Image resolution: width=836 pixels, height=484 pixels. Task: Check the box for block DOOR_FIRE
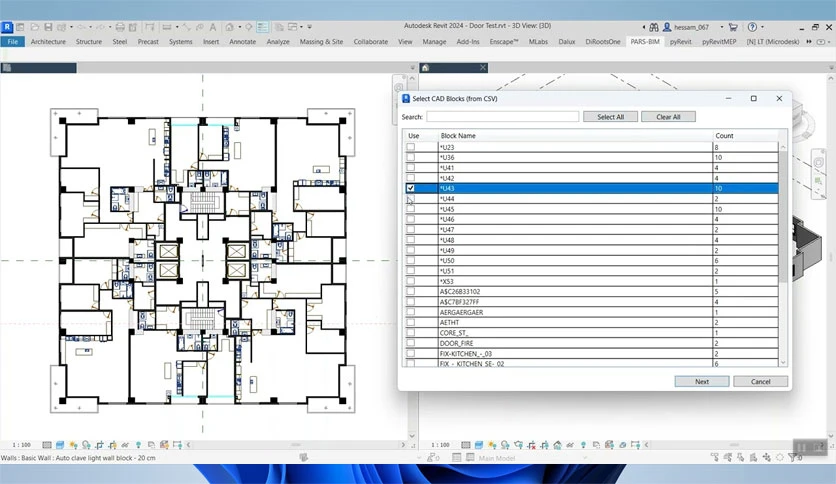(411, 343)
